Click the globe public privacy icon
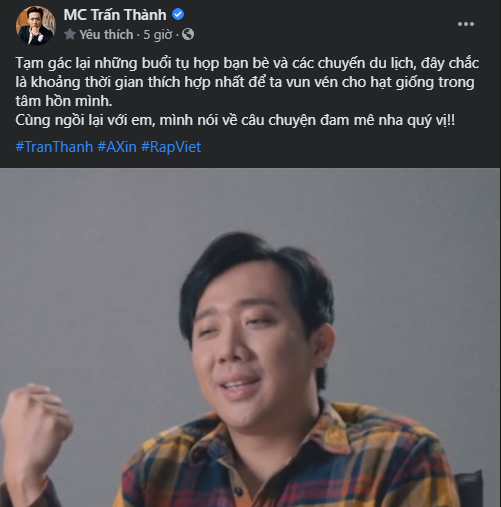Viewport: 501px width, 507px height. (188, 34)
